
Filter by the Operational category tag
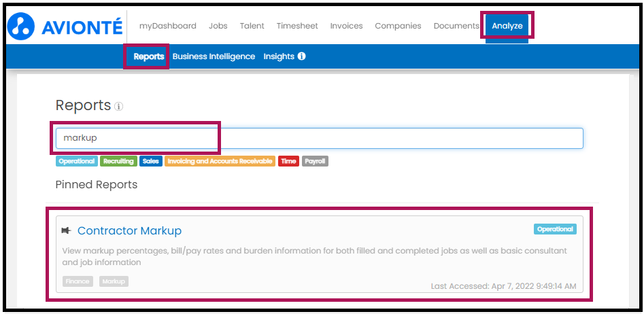click(77, 161)
